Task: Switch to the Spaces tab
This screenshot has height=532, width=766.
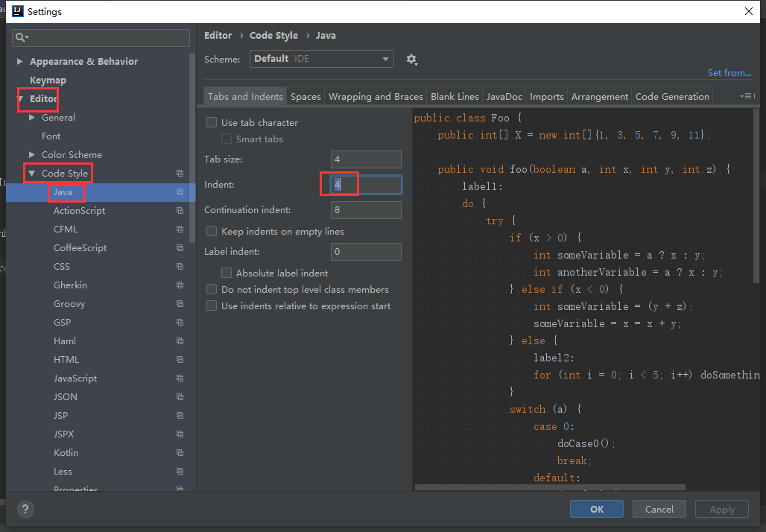Action: (306, 97)
